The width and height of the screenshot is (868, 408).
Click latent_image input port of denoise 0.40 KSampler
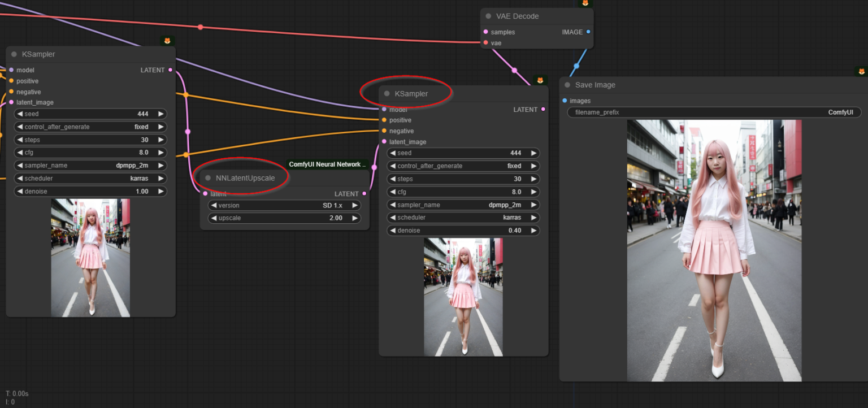point(384,142)
